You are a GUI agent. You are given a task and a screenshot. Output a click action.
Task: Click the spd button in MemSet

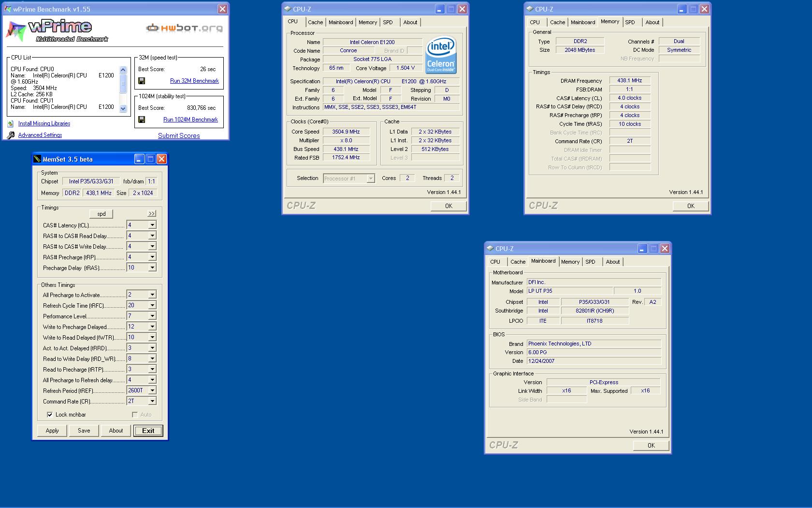point(101,214)
